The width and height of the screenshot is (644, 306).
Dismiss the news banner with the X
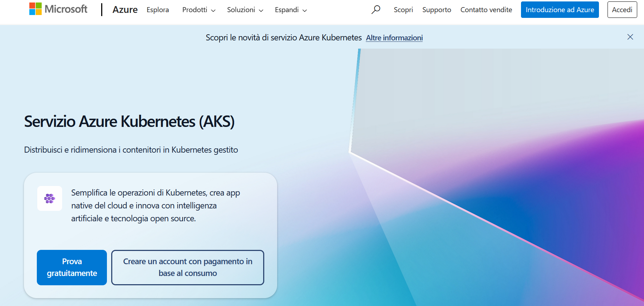point(630,37)
